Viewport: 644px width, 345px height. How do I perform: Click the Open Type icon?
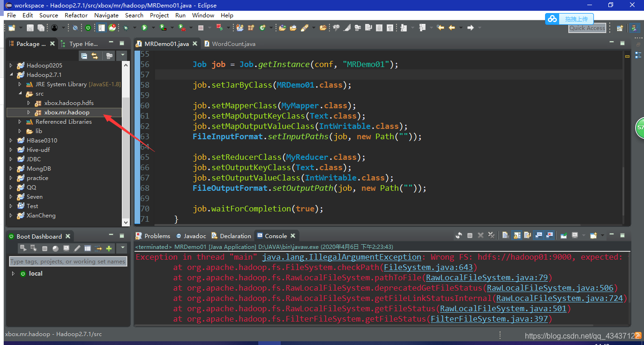coord(282,28)
